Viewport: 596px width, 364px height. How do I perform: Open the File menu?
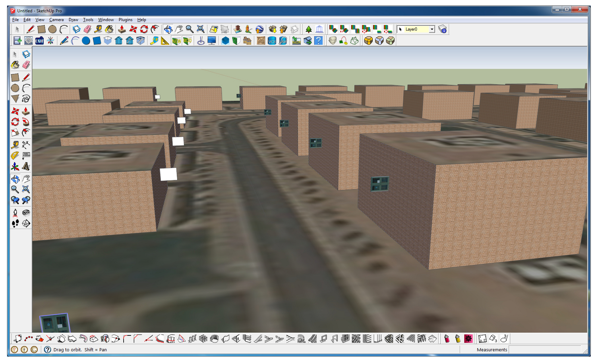click(x=15, y=19)
